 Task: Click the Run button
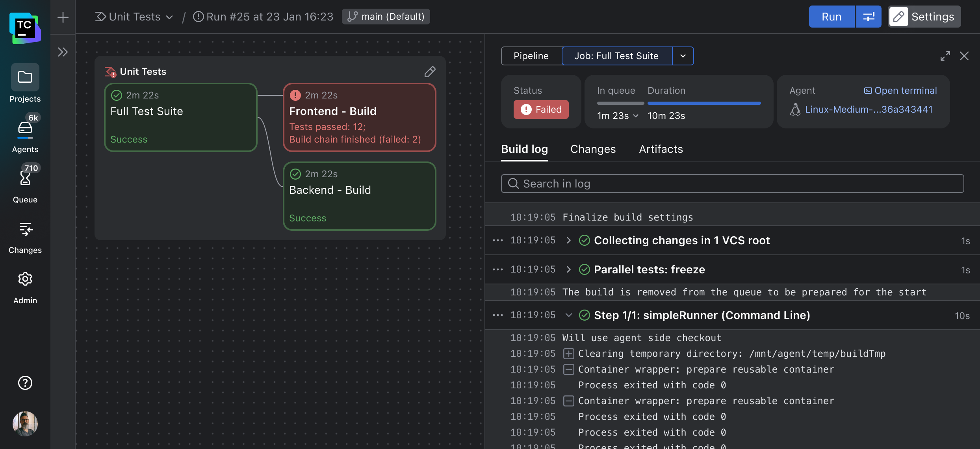click(x=832, y=17)
